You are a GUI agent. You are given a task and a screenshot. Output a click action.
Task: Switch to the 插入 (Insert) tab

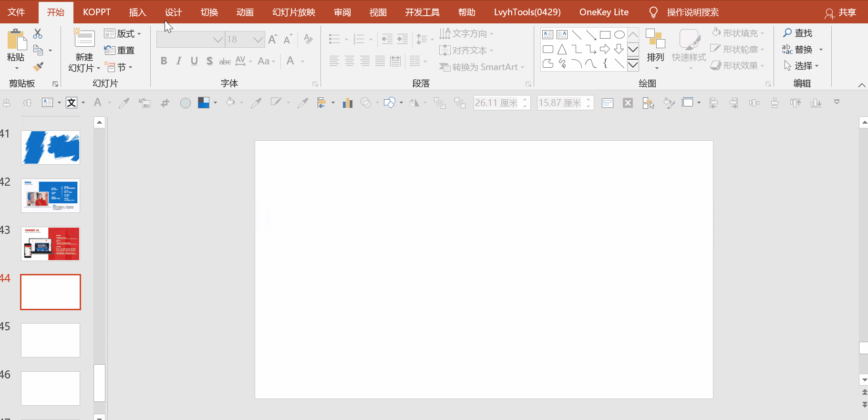pyautogui.click(x=137, y=12)
